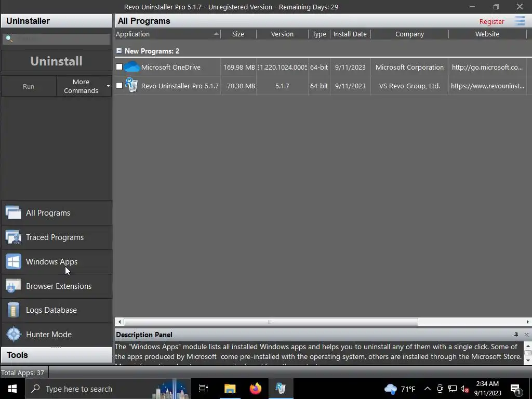The image size is (532, 399).
Task: Check the Microsoft OneDrive checkbox
Action: (119, 67)
